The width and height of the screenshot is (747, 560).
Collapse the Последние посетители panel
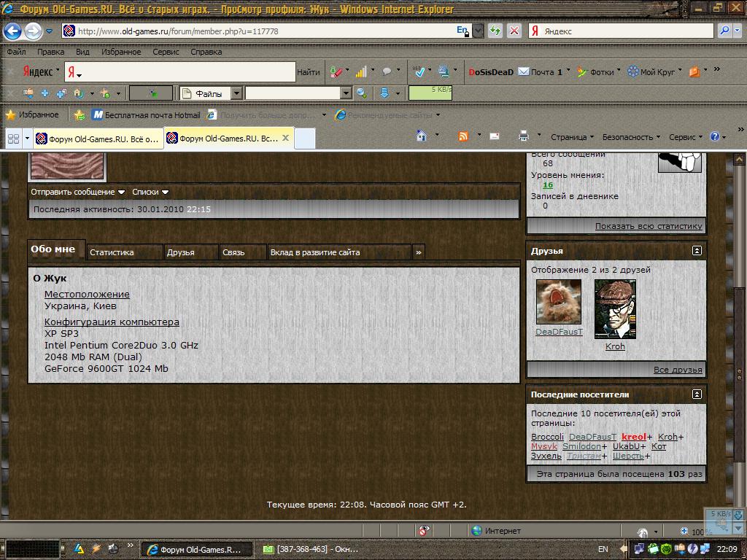(x=697, y=394)
